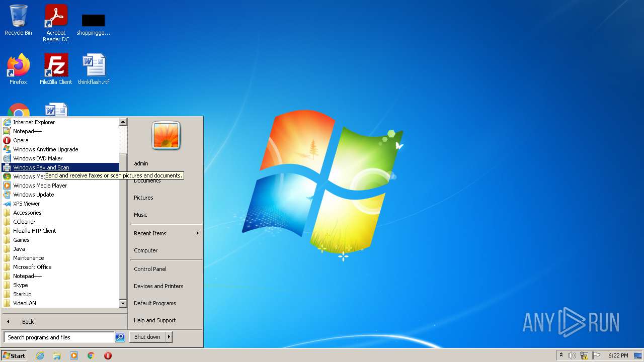The width and height of the screenshot is (644, 362).
Task: Open Opera from the Start menu
Action: point(60,140)
